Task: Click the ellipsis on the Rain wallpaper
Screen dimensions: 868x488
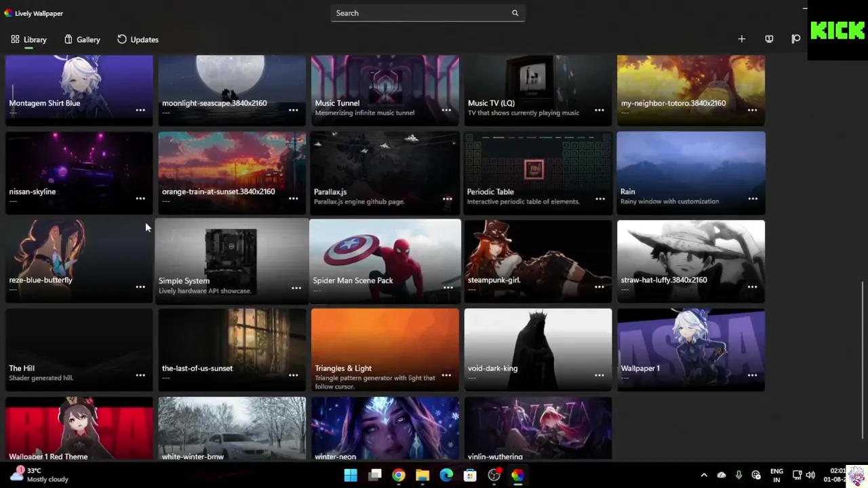Action: tap(753, 199)
